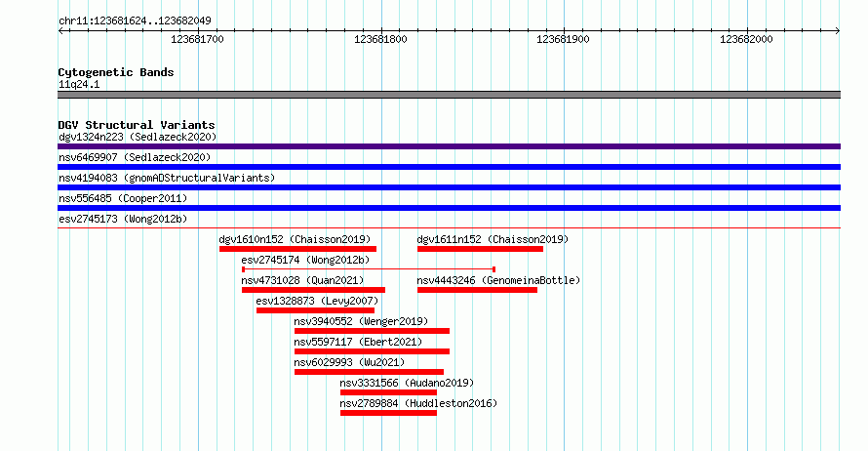The image size is (868, 451).
Task: Open the esv2745174 (Wong2012b) label
Action: [305, 260]
